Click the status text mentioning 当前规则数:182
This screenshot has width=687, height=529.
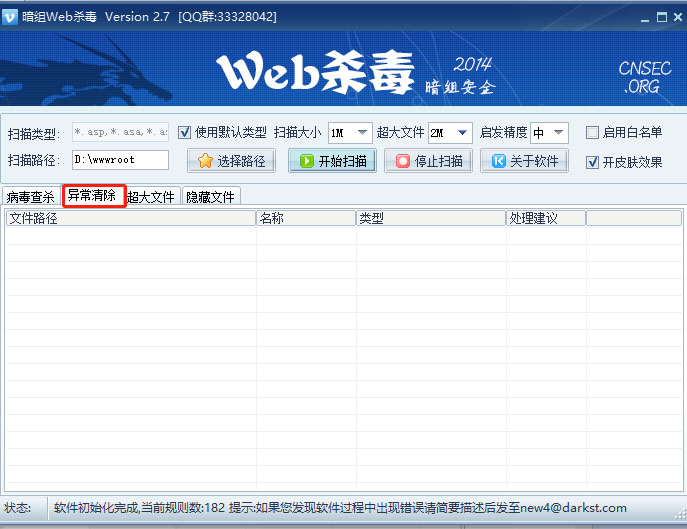pyautogui.click(x=340, y=508)
